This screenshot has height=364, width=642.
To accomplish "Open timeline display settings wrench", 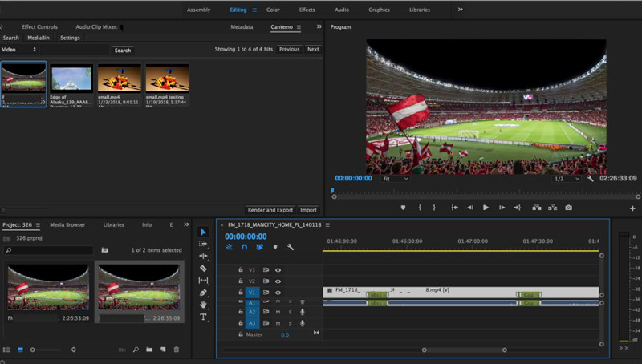I will pos(291,247).
